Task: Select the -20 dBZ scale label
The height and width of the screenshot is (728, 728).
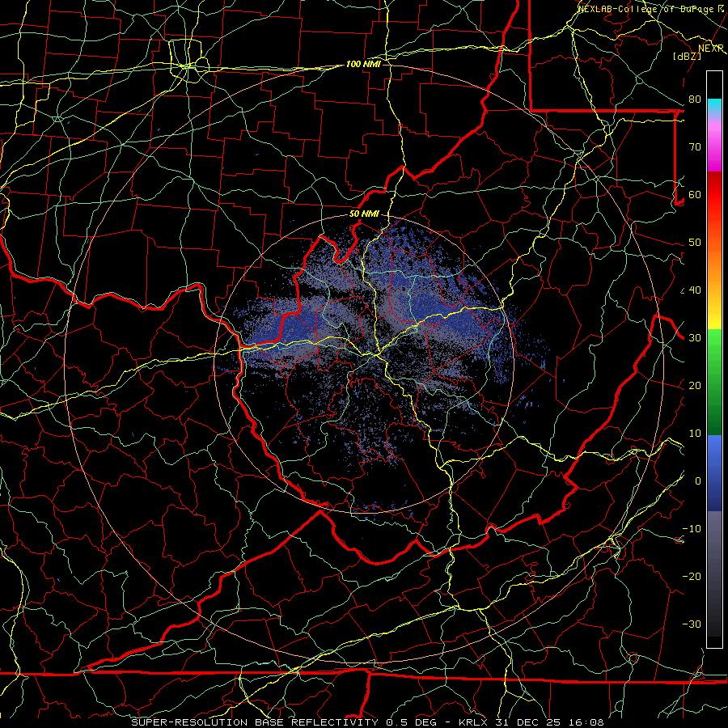Action: pyautogui.click(x=692, y=576)
